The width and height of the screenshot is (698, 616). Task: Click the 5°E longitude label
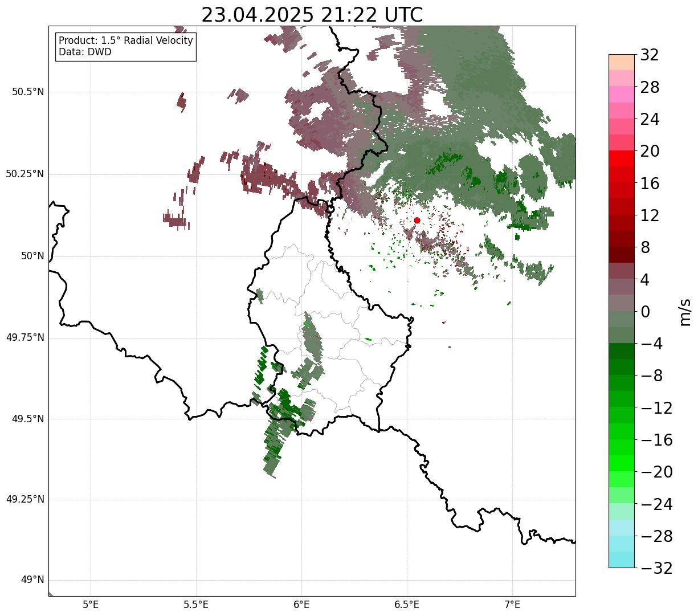(x=91, y=605)
